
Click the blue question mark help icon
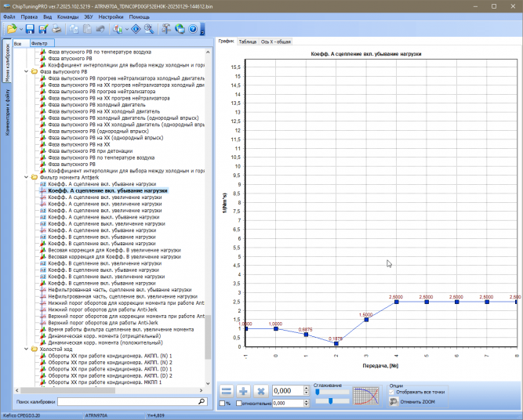(x=193, y=29)
